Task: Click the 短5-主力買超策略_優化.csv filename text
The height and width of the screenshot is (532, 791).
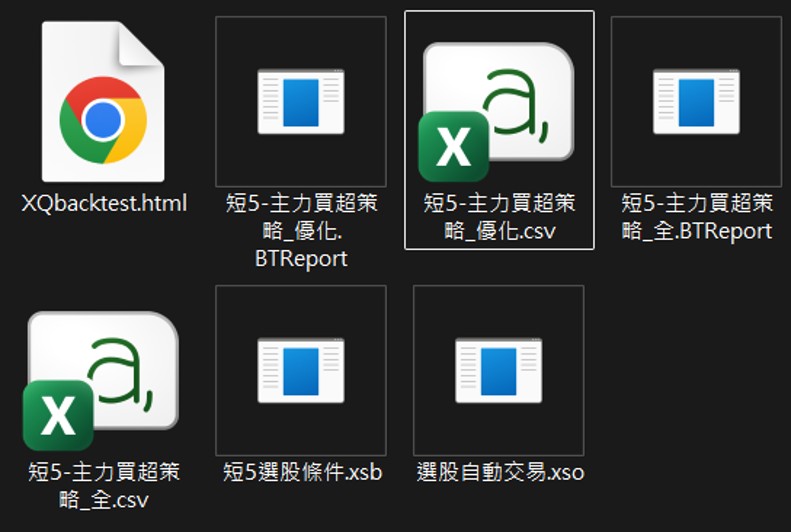Action: [x=499, y=217]
